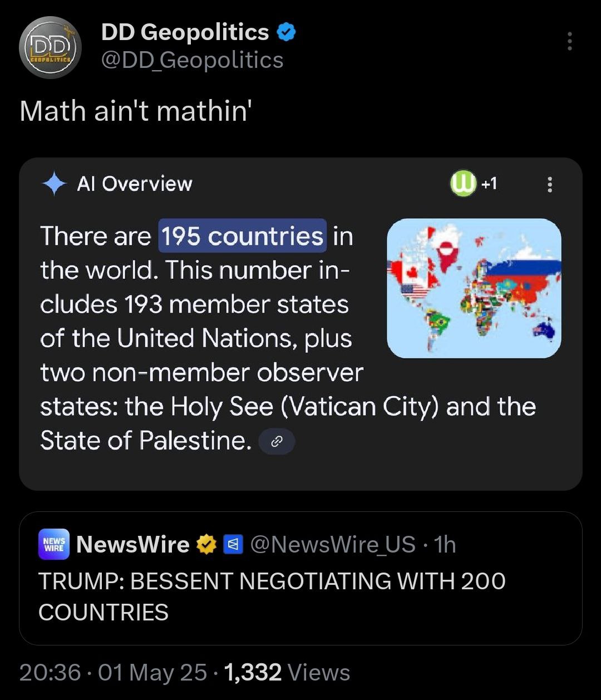
Task: Click the NewsWire display name
Action: (x=132, y=544)
